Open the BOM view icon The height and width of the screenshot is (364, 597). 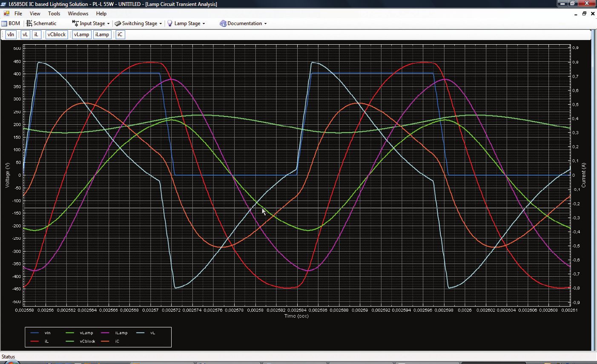click(x=4, y=23)
